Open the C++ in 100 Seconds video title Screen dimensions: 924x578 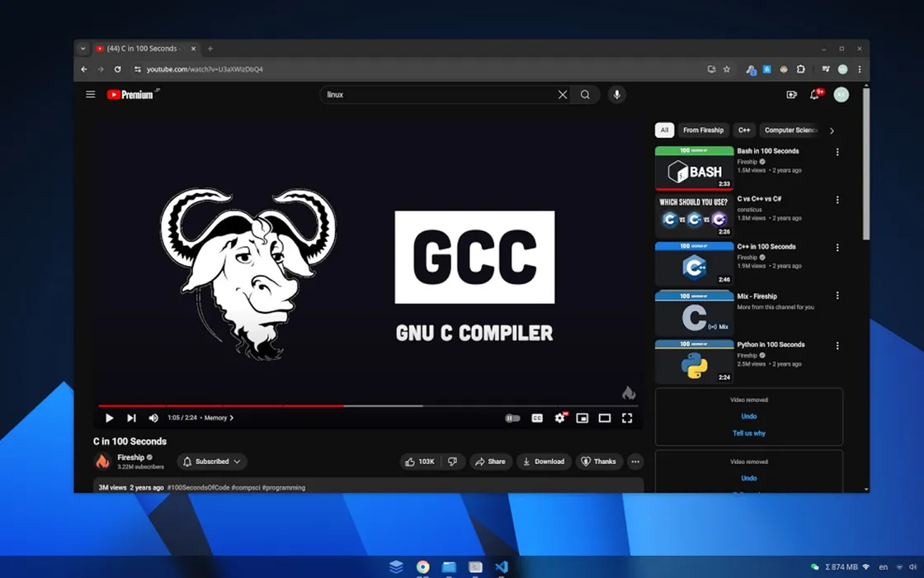[x=766, y=247]
